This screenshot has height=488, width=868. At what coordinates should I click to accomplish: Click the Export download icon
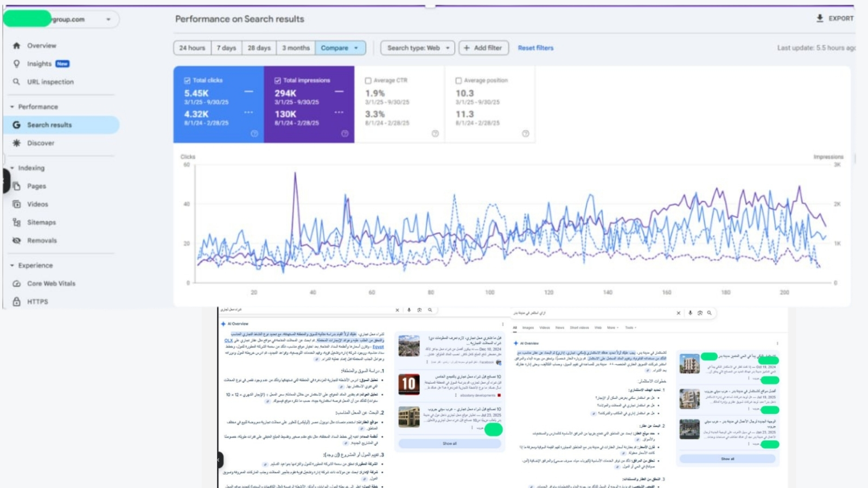[x=820, y=18]
